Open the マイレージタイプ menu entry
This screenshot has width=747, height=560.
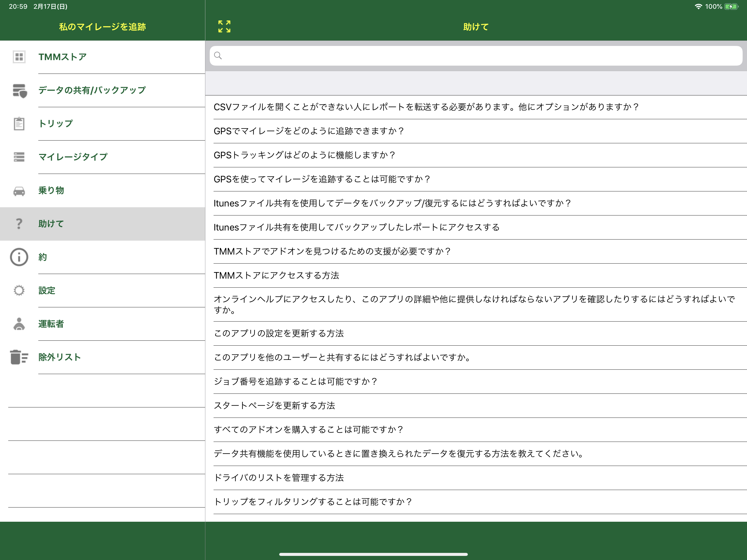click(x=73, y=157)
